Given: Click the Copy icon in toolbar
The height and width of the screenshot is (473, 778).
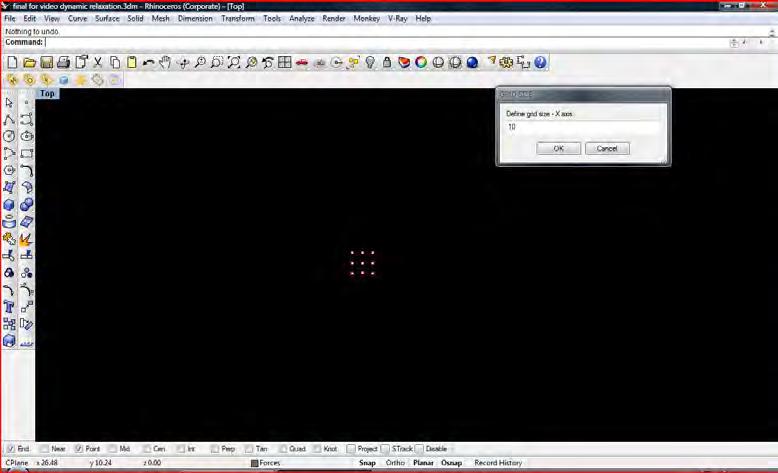Looking at the screenshot, I should (x=115, y=63).
